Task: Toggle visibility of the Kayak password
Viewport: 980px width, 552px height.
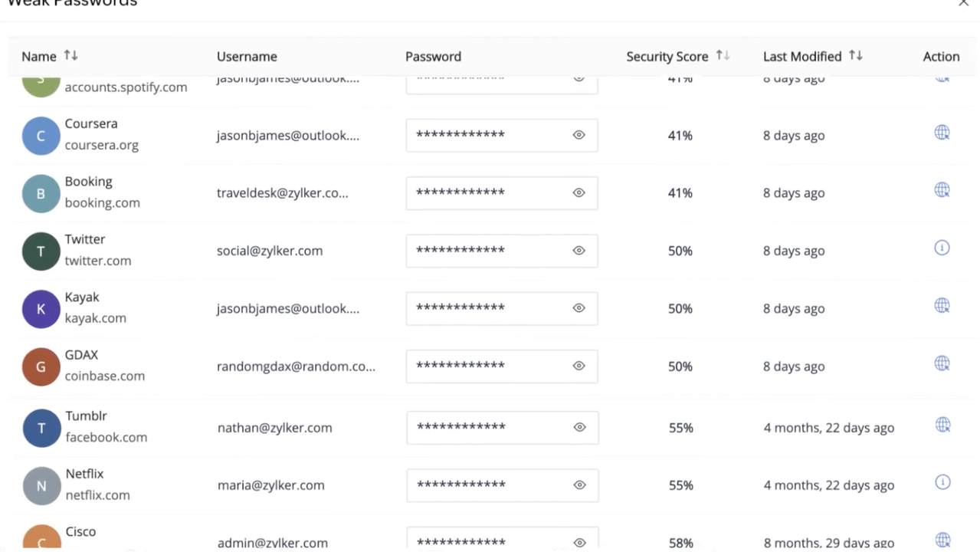Action: pos(578,308)
